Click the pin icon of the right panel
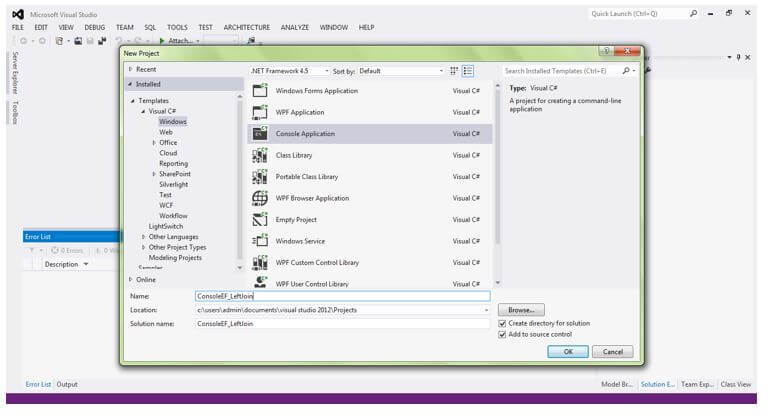The image size is (773, 418). 738,57
